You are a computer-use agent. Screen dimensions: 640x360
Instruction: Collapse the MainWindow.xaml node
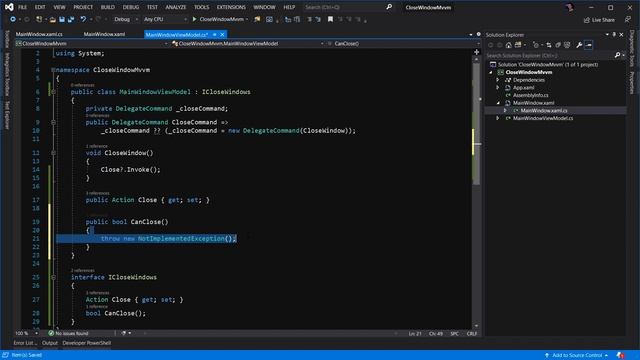[498, 103]
